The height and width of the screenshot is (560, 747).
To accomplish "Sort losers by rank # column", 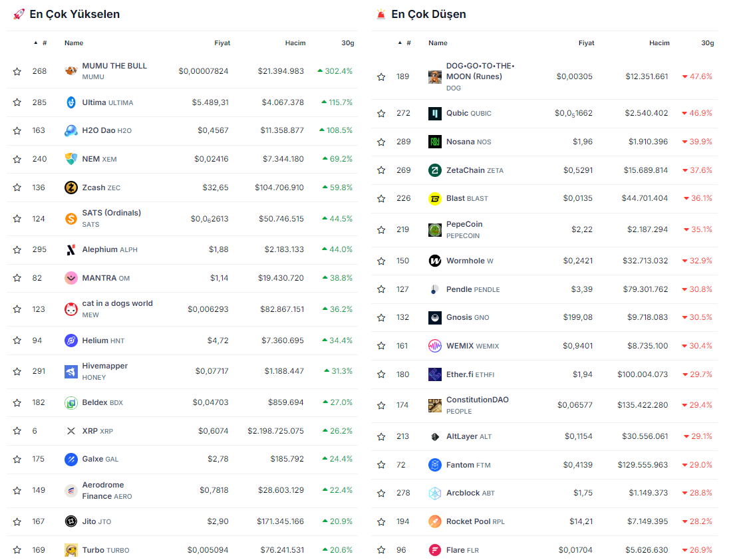I will click(x=408, y=43).
